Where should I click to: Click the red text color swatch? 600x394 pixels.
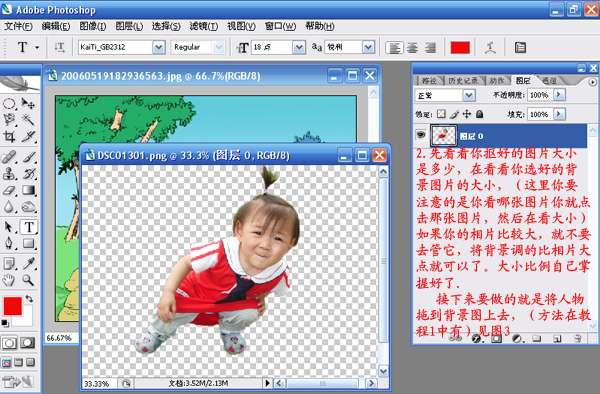click(460, 47)
